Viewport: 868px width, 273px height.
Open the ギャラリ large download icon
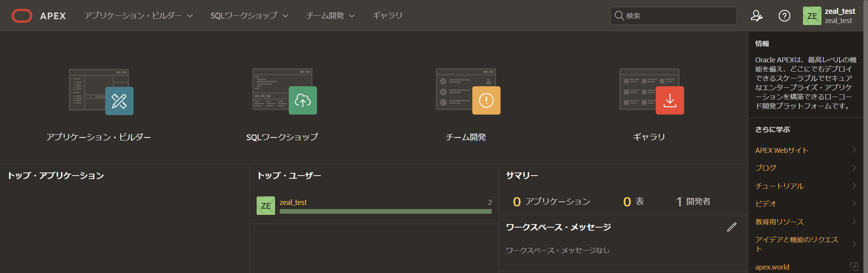[x=670, y=100]
